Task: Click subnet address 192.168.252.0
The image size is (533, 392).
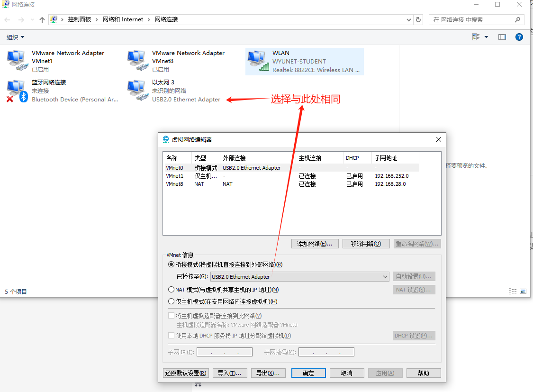Action: [x=392, y=176]
